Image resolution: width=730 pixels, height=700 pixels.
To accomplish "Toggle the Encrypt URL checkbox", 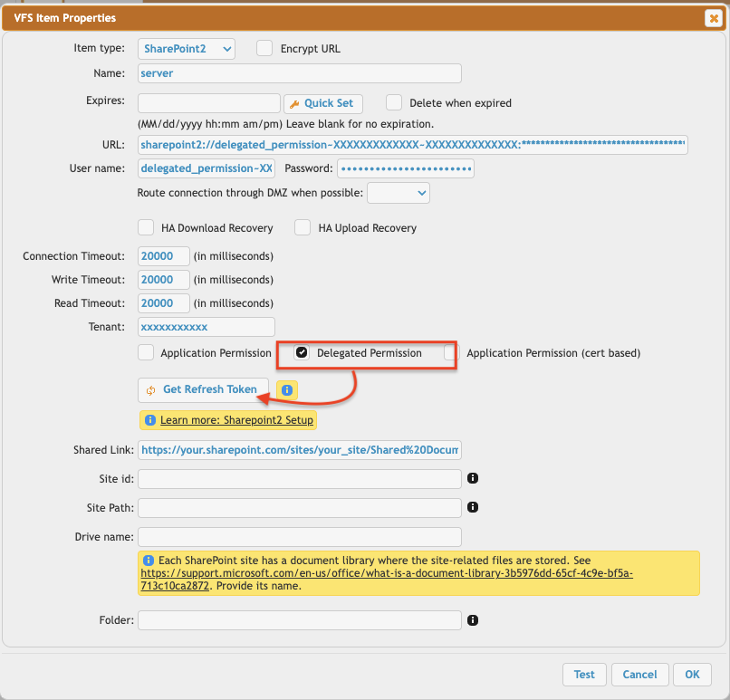I will pos(264,49).
